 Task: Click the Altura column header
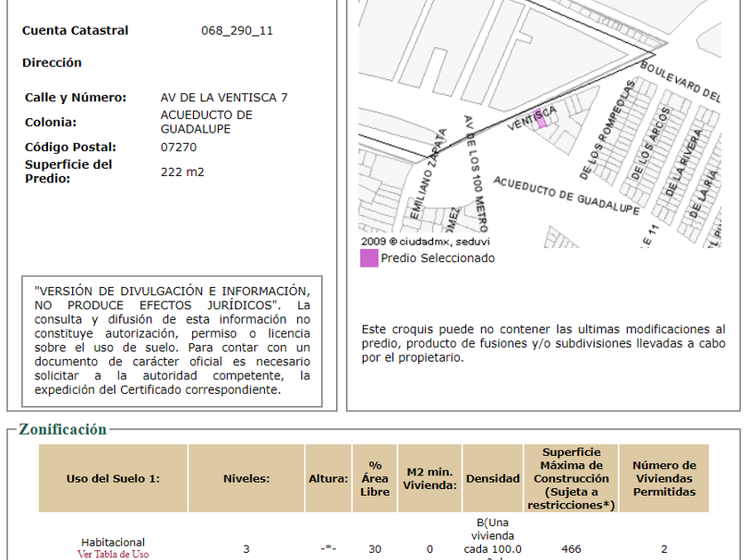click(328, 478)
